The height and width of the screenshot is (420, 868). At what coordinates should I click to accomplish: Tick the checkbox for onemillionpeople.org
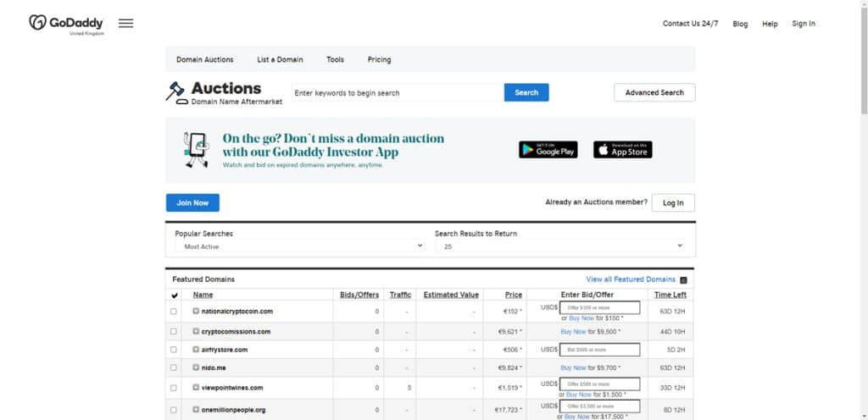(174, 410)
